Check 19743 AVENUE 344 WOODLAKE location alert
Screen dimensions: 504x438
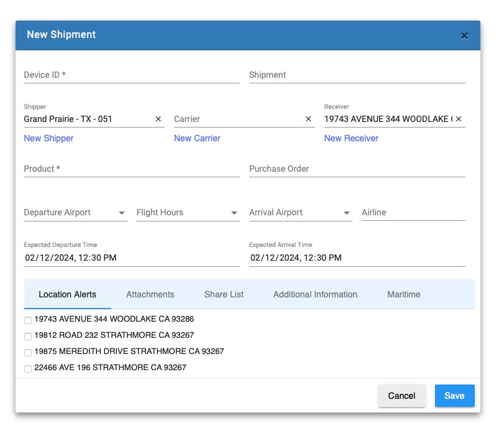click(27, 320)
